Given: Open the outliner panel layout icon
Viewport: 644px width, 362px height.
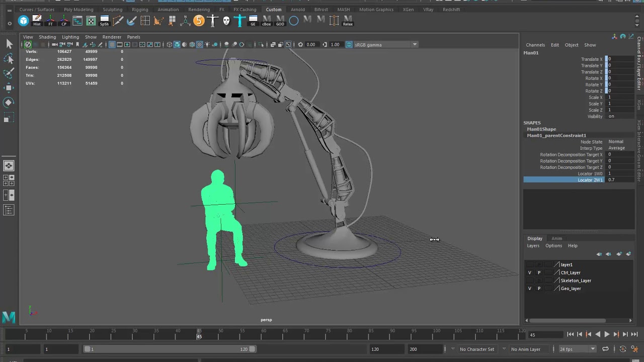Looking at the screenshot, I should point(9,210).
